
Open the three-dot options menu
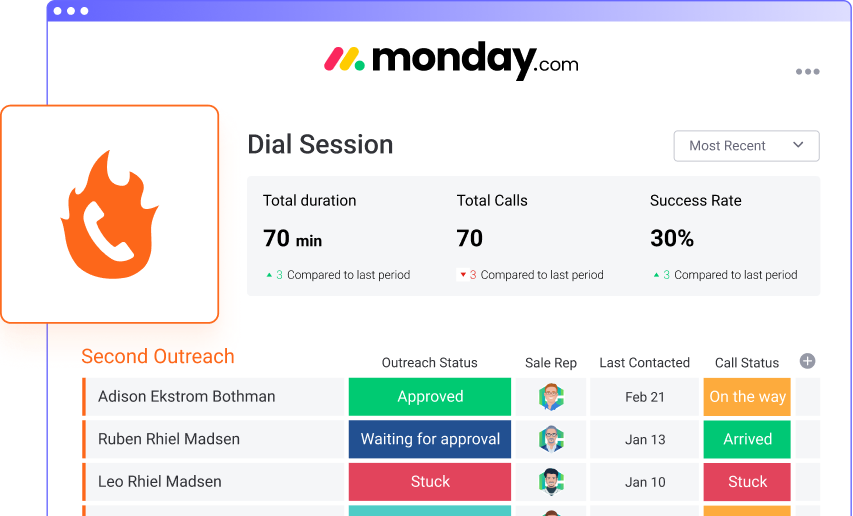point(807,72)
